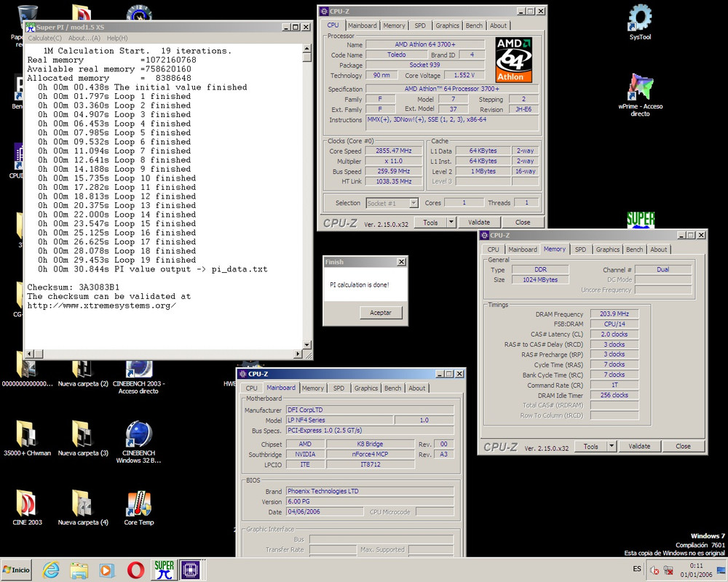Click AMD Athlon 64 logo in CPU-Z

(x=513, y=60)
